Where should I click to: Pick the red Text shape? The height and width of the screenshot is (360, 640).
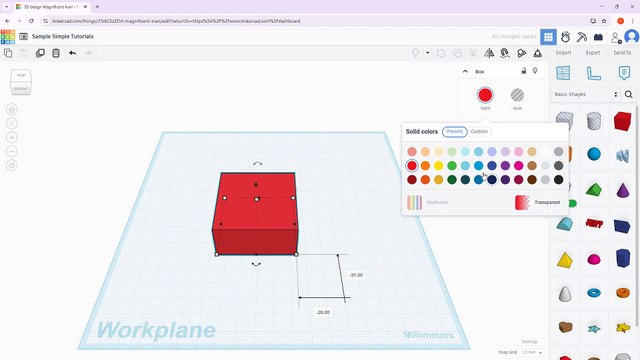[594, 223]
